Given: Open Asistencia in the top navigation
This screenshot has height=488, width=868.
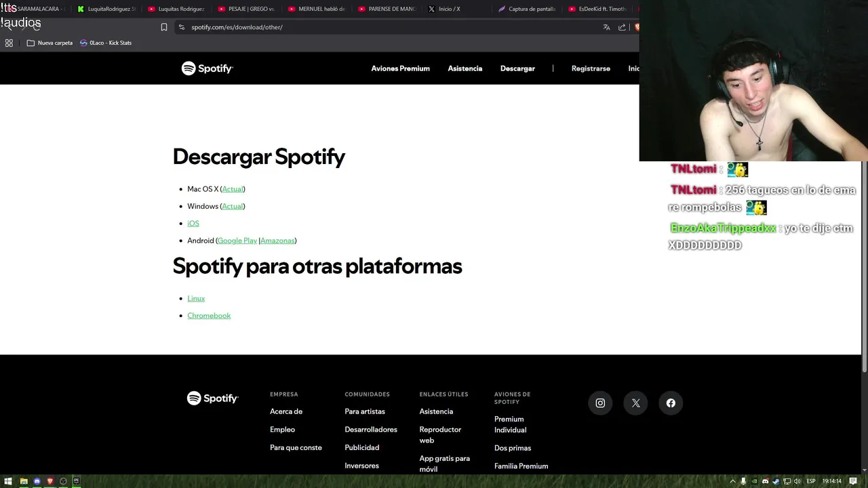Looking at the screenshot, I should [x=465, y=68].
